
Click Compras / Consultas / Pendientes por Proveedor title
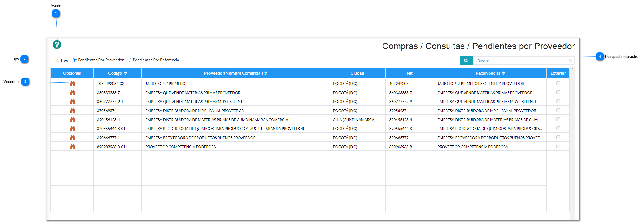pyautogui.click(x=478, y=46)
